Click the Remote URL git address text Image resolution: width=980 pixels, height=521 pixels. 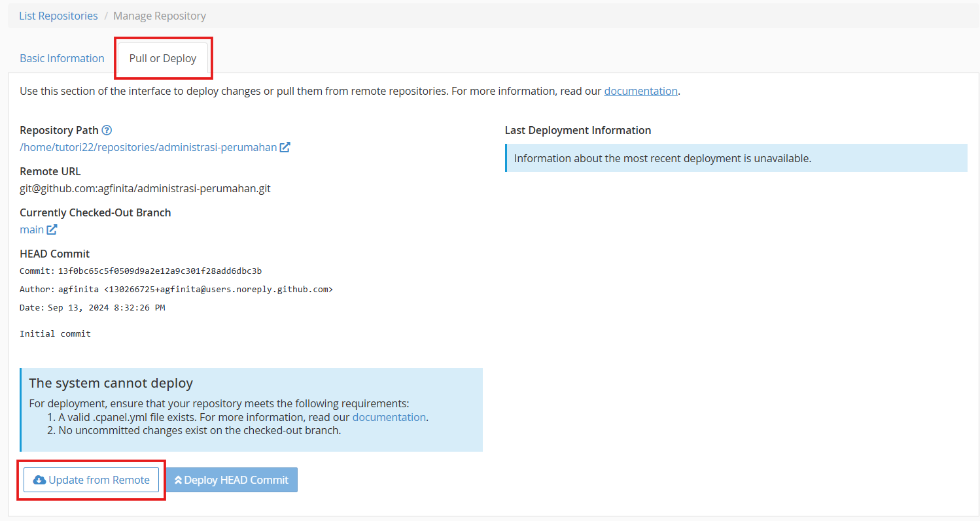coord(144,188)
